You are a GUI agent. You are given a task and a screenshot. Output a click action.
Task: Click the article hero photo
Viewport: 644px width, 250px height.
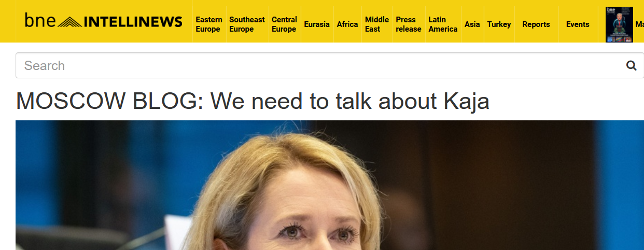pyautogui.click(x=330, y=185)
